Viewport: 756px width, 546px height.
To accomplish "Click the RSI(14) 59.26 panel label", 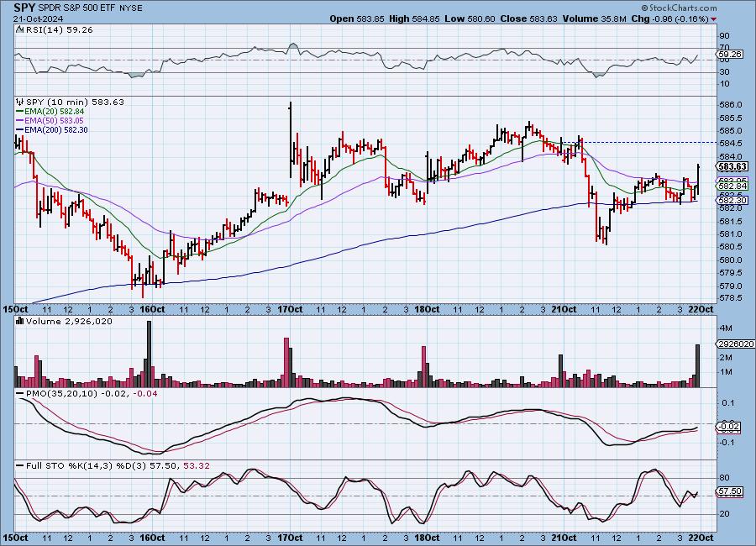I will 60,29.
